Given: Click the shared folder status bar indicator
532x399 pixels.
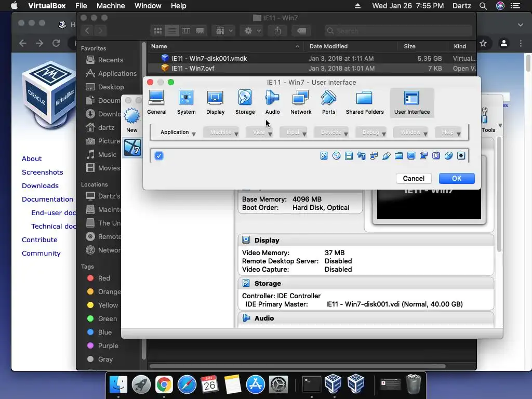Looking at the screenshot, I should [398, 156].
